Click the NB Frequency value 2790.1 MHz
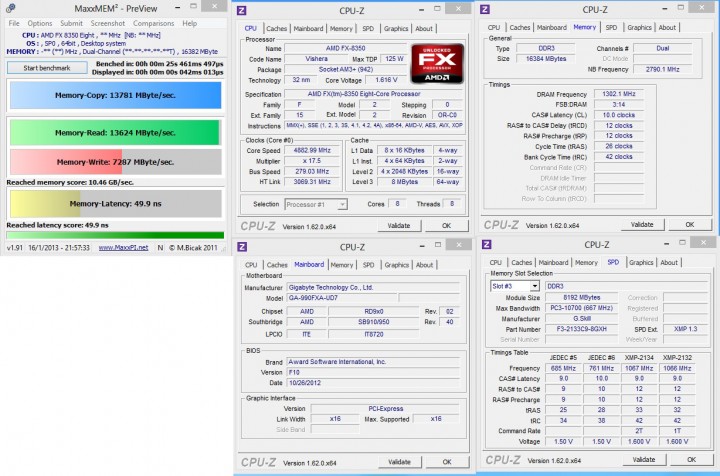The image size is (720, 476). tap(663, 69)
